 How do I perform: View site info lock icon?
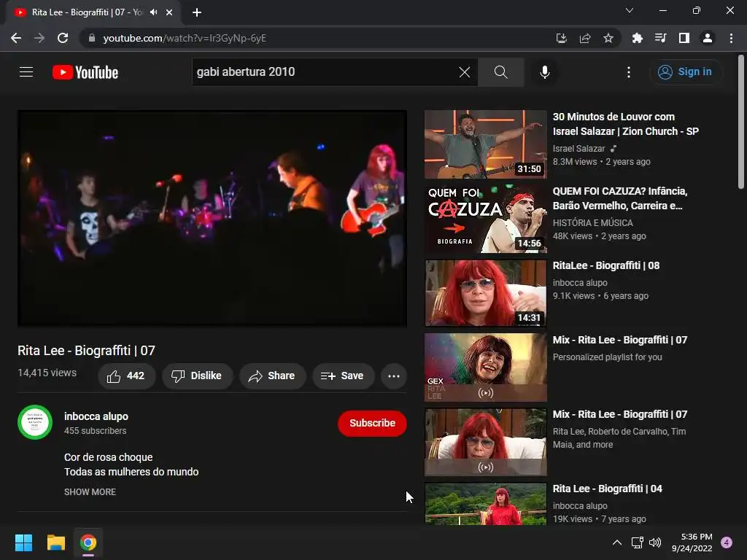92,38
